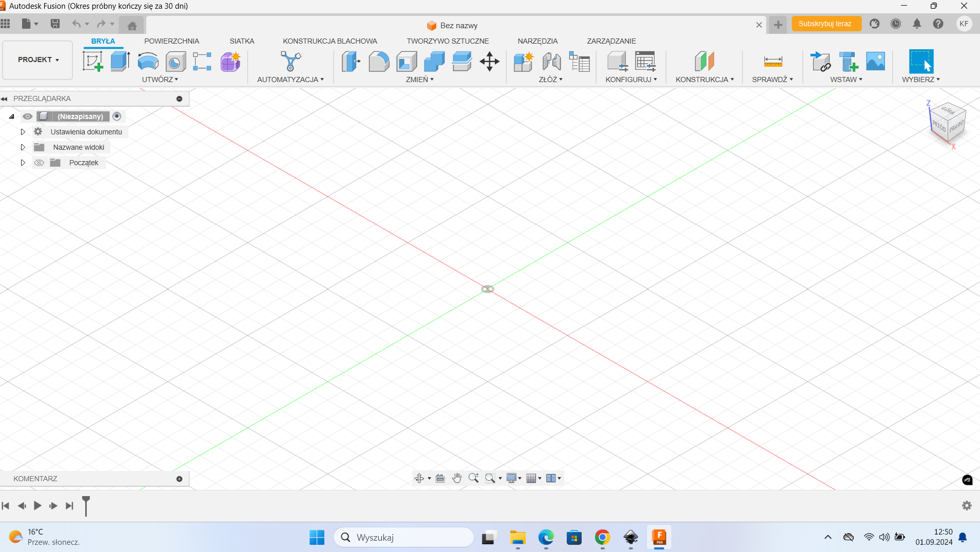The width and height of the screenshot is (980, 552).
Task: Switch to the NARZĘDZIA tab
Action: [537, 41]
